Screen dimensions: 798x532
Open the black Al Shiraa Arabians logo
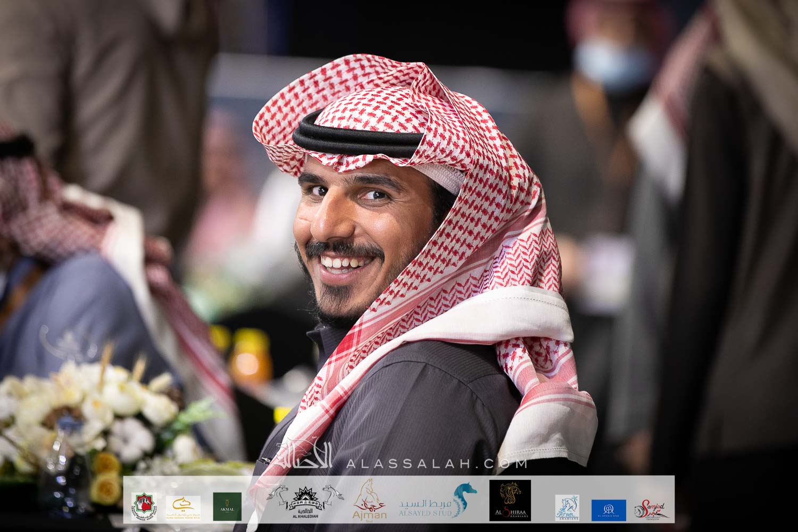click(510, 501)
